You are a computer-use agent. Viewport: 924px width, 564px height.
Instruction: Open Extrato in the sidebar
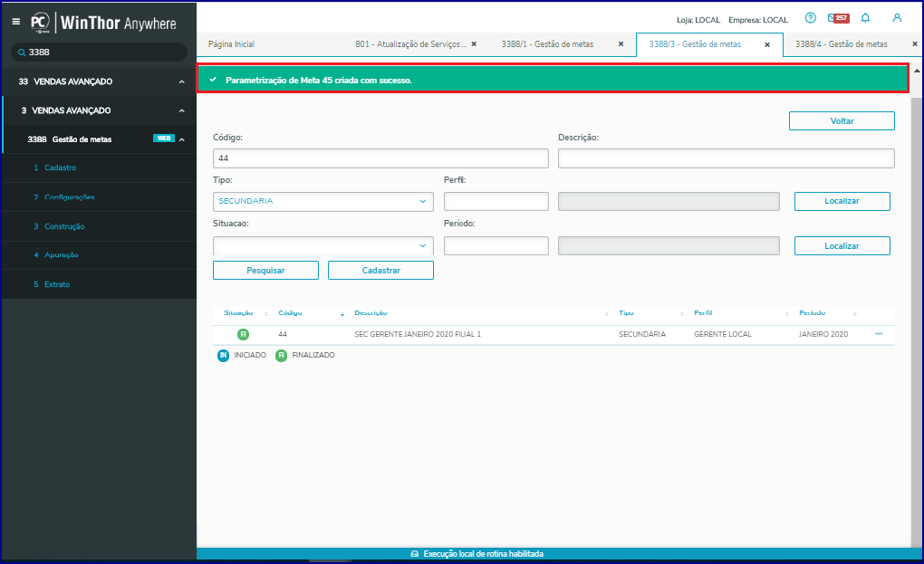pyautogui.click(x=56, y=284)
